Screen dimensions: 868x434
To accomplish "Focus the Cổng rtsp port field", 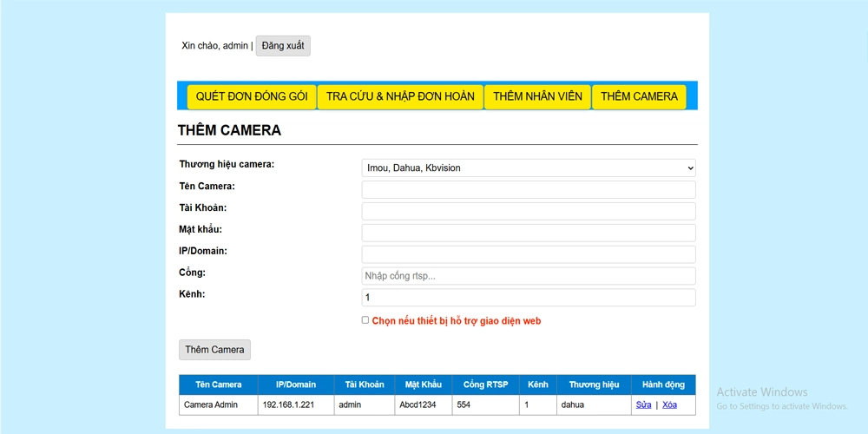I will (x=528, y=276).
